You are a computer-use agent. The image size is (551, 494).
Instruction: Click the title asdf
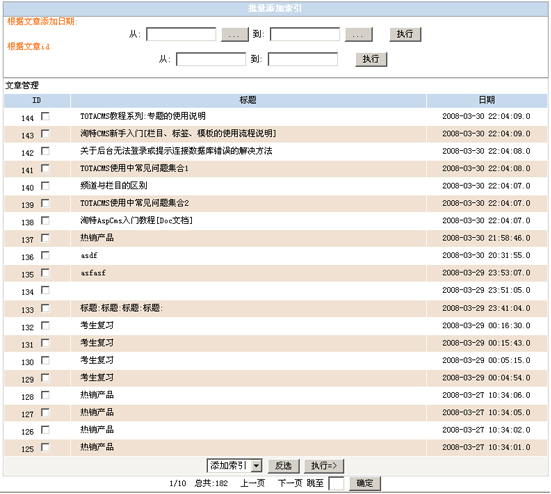pos(89,255)
